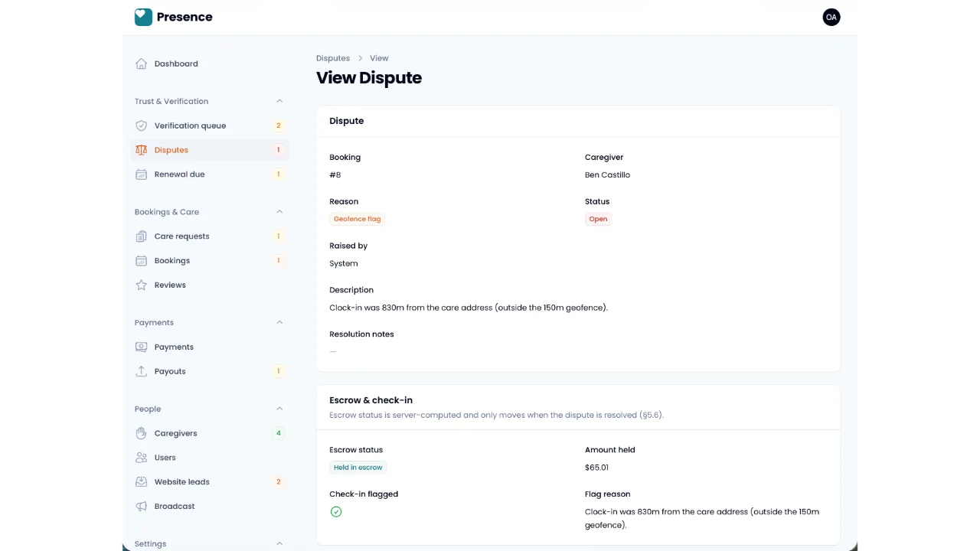Click the Broadcast megaphone icon

[141, 507]
